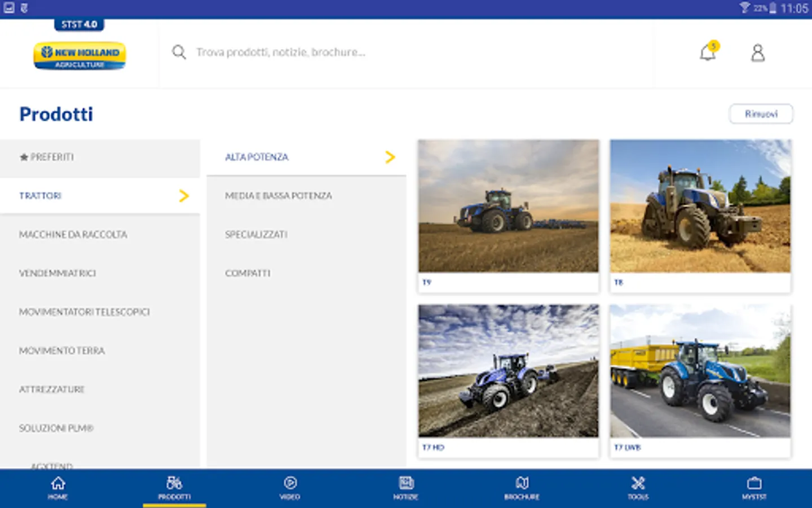Select Movimentatori Telescopici category
Image resolution: width=812 pixels, height=508 pixels.
[x=100, y=312]
